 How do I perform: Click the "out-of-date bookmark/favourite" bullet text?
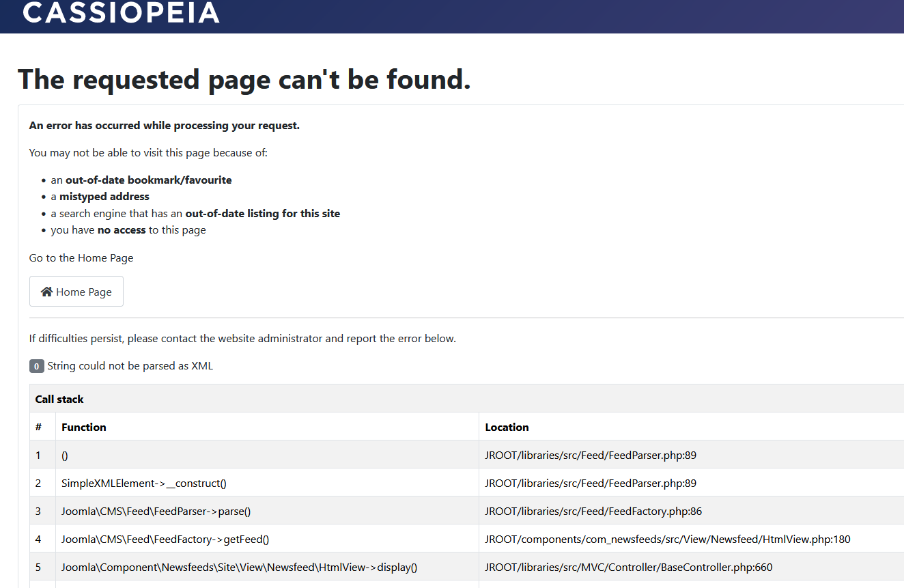pos(148,180)
